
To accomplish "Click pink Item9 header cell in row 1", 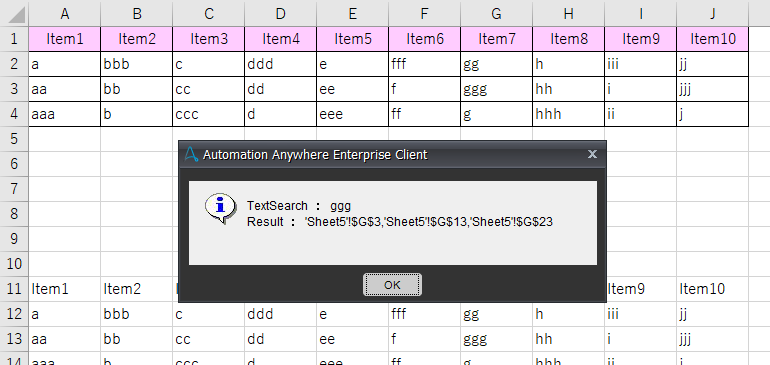I will pyautogui.click(x=640, y=39).
